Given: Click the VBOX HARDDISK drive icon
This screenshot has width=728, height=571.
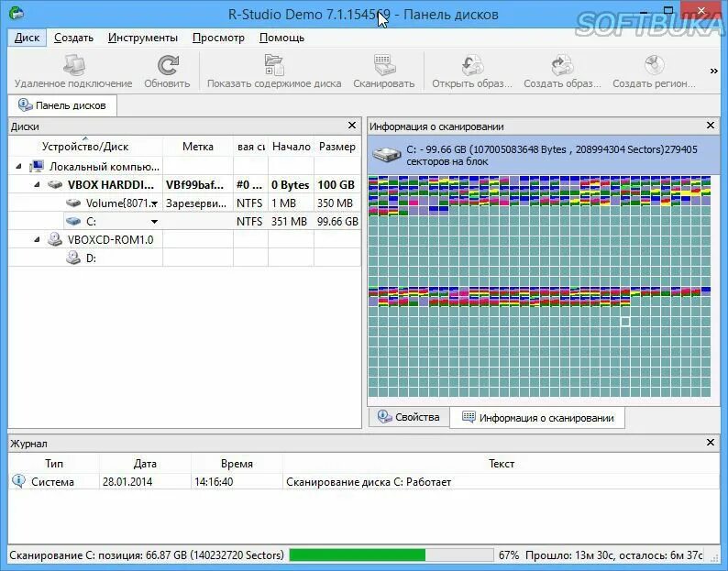Looking at the screenshot, I should (55, 185).
